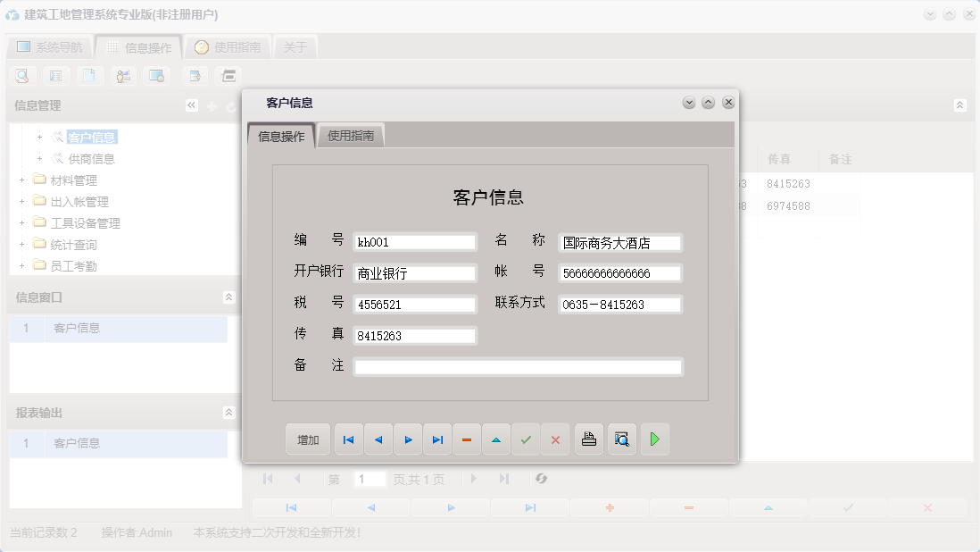This screenshot has width=980, height=552.
Task: Click inside the 备注 text field
Action: (518, 366)
